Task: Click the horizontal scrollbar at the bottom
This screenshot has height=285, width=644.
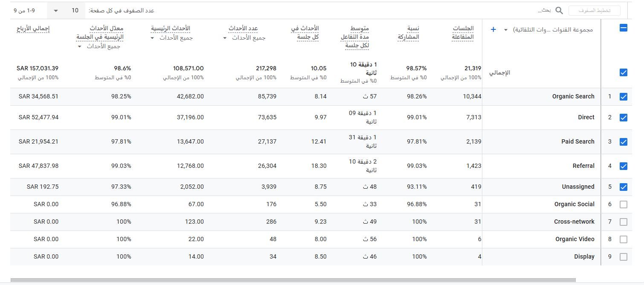Action: tap(293, 280)
